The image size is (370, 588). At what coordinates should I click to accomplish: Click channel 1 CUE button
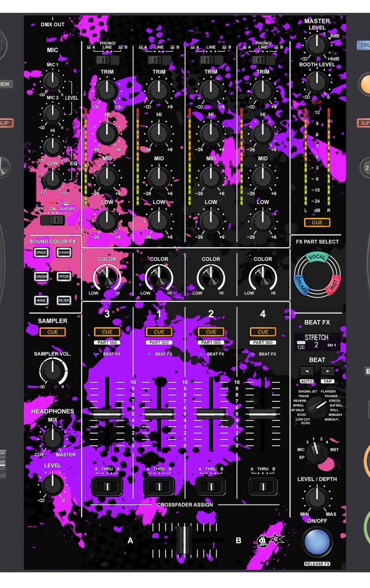pos(159,332)
